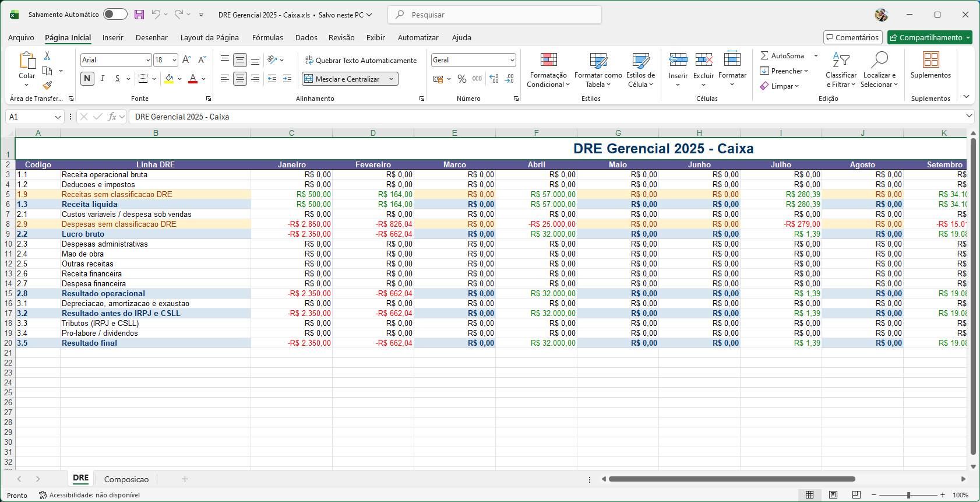Viewport: 980px width, 502px height.
Task: Open Localizar e Selecionar
Action: coord(879,70)
